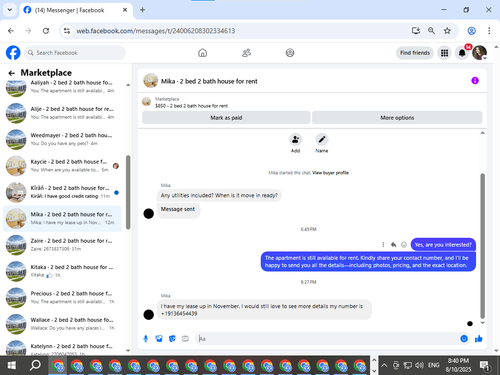Click Mika's message with phone number
Image resolution: width=500 pixels, height=375 pixels.
coord(264,310)
